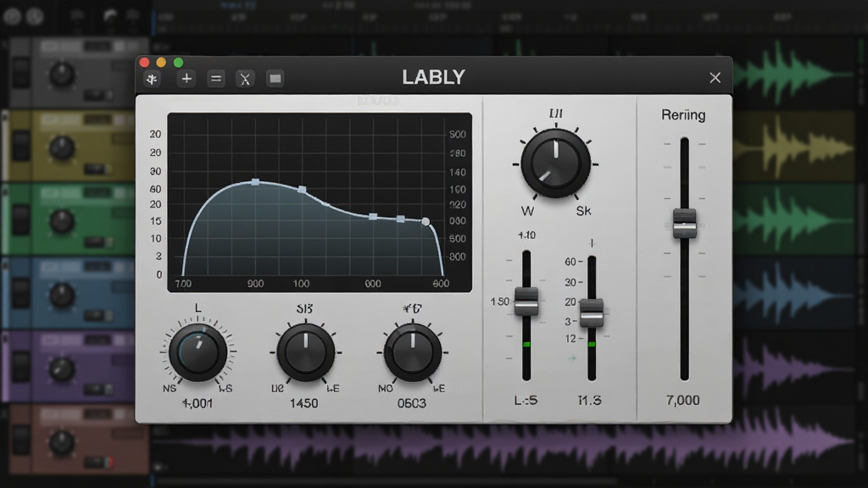
Task: Click the fader handle beside the 20 mark
Action: (x=591, y=313)
